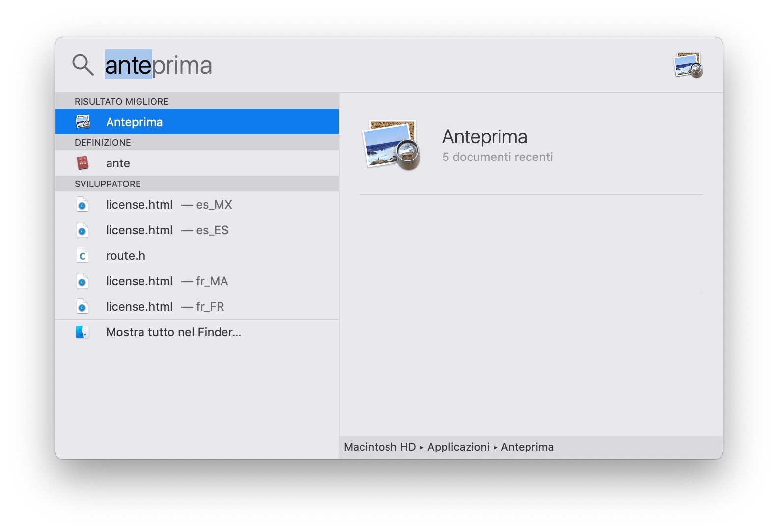Click the '5 documenti recenti' text
This screenshot has width=778, height=532.
[497, 157]
